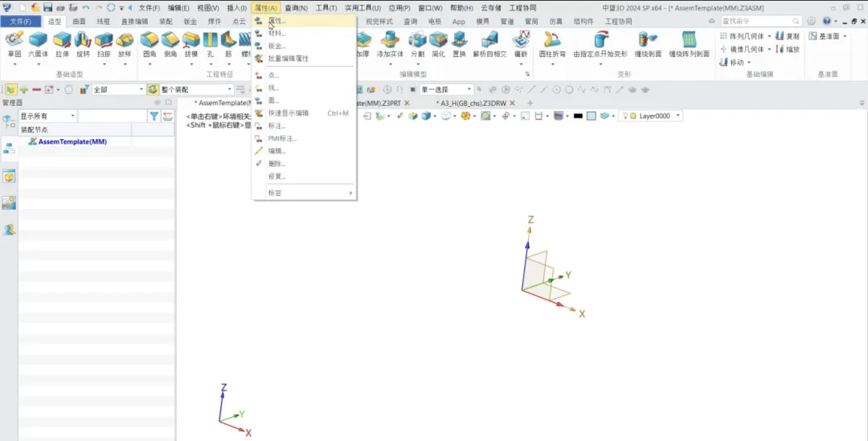This screenshot has width=868, height=441.
Task: Click the 缠绕阵列到面 tool icon
Action: click(689, 39)
